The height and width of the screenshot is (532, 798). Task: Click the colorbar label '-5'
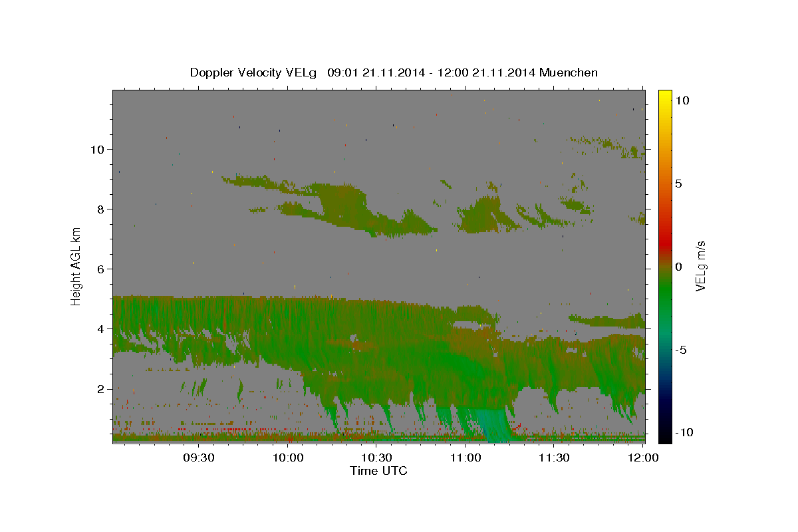pos(680,350)
